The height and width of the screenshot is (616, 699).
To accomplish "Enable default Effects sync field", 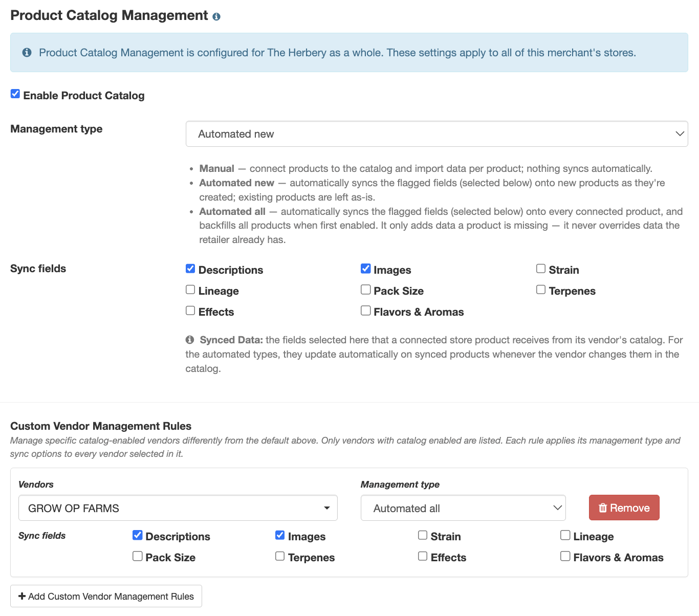I will point(190,311).
